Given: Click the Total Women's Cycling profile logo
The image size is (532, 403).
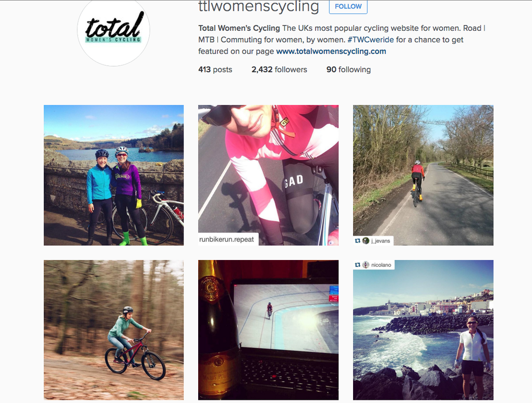Looking at the screenshot, I should pos(113,31).
